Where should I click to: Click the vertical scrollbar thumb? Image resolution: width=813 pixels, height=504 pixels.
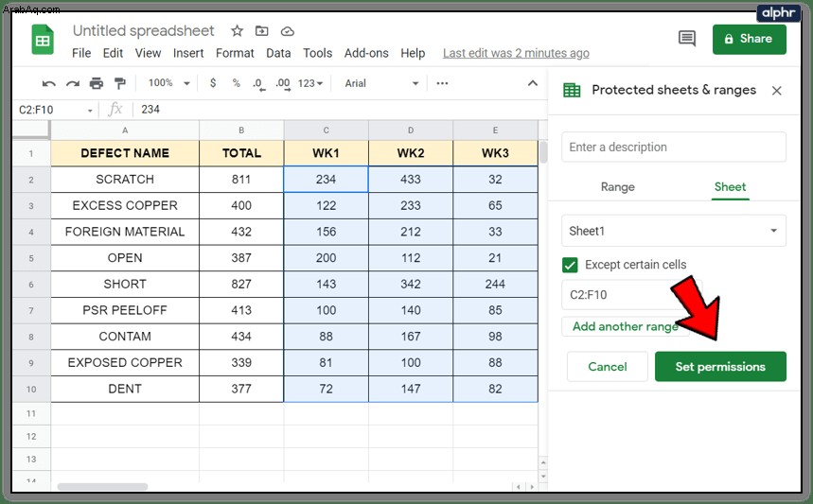pos(543,152)
